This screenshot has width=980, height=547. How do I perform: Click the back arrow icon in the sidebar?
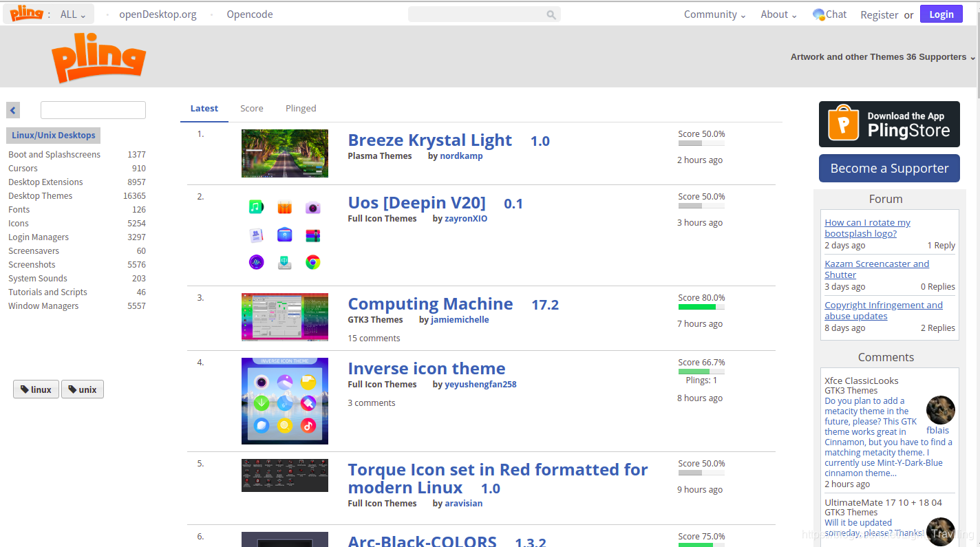click(13, 110)
